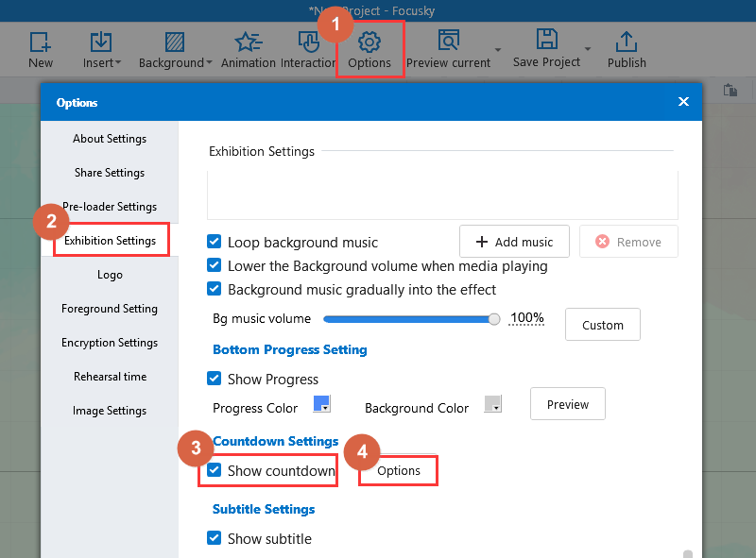Click the paste clipboard icon behind dialog
756x558 pixels.
pyautogui.click(x=730, y=90)
